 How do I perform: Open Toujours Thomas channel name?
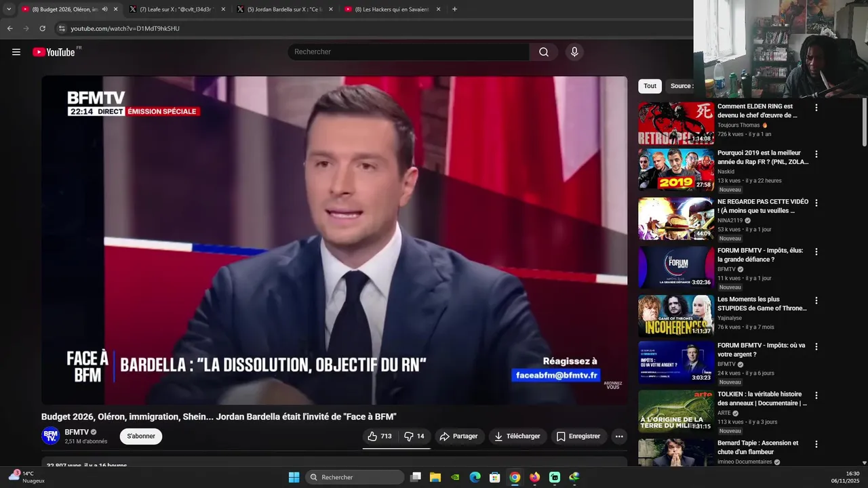738,125
